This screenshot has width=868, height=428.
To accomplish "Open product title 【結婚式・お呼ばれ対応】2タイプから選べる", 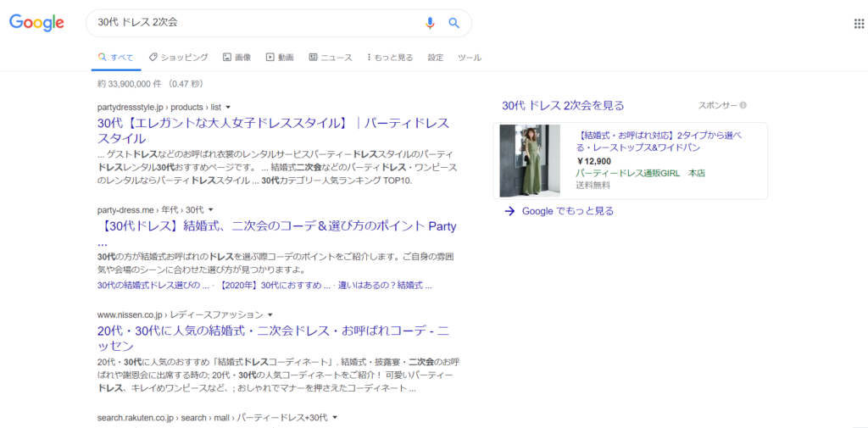I will (x=659, y=142).
